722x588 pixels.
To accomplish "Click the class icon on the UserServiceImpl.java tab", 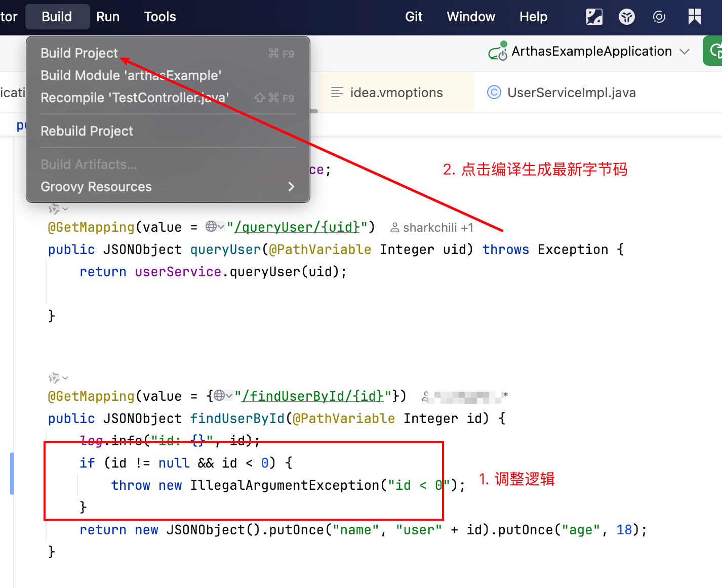I will point(494,93).
